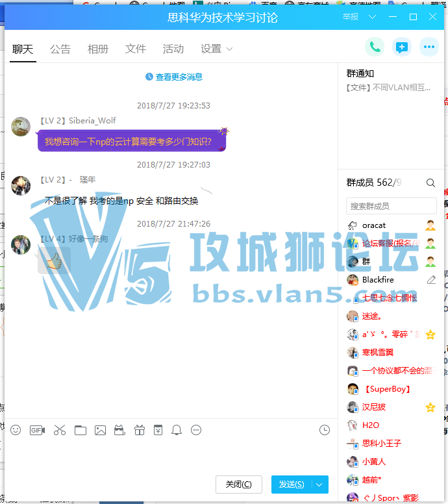Image resolution: width=448 pixels, height=504 pixels.
Task: Click Siberia_Wolf's avatar
Action: click(x=21, y=126)
